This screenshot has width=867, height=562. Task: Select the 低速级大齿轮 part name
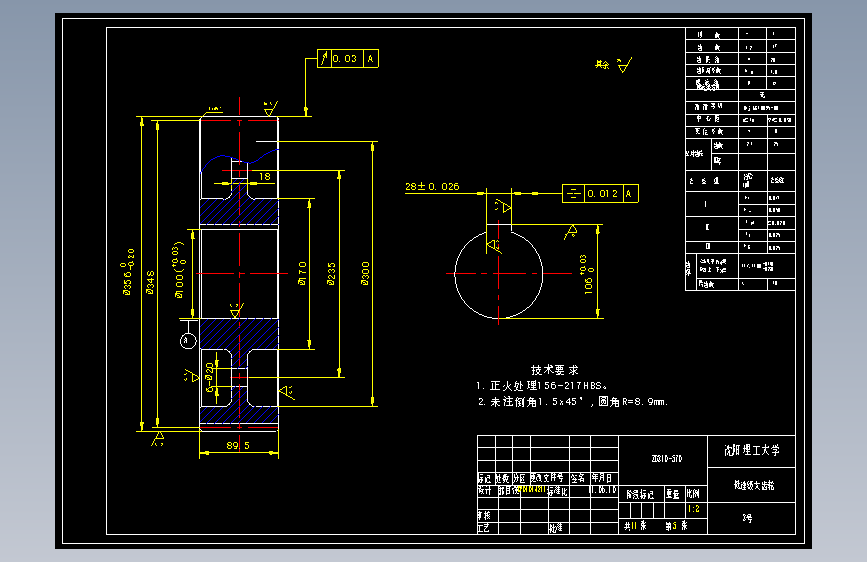(x=754, y=485)
